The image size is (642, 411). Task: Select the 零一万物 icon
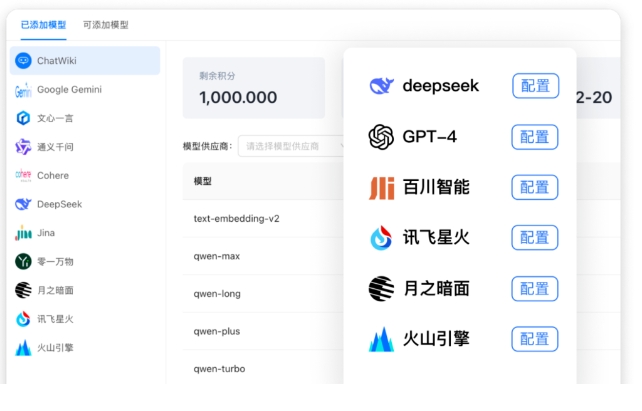[x=23, y=261]
